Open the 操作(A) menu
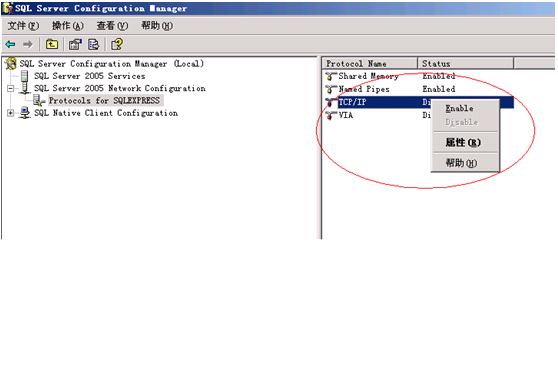This screenshot has height=384, width=558. pyautogui.click(x=68, y=26)
